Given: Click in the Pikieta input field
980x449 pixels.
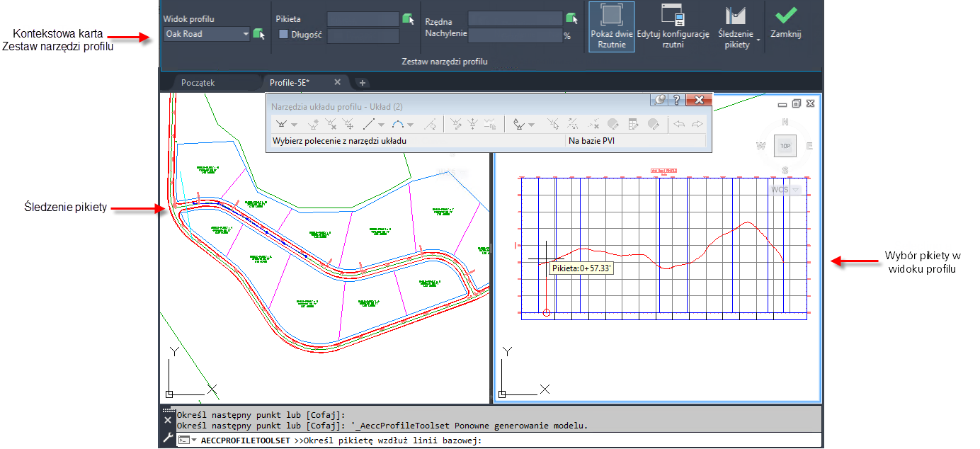Looking at the screenshot, I should pyautogui.click(x=363, y=19).
